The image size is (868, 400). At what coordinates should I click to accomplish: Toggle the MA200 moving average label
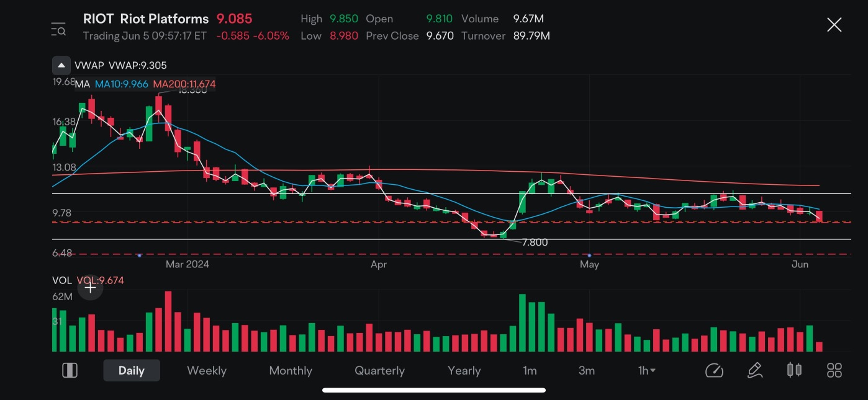[x=183, y=84]
